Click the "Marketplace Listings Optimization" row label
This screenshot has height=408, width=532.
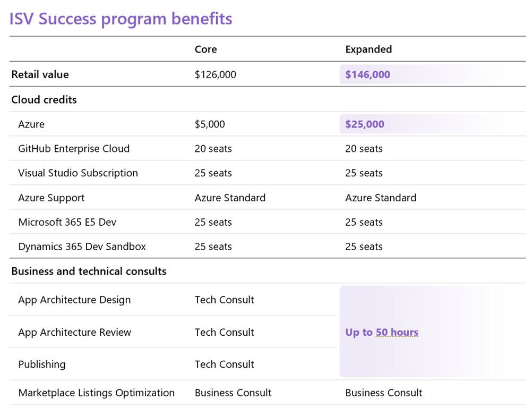click(96, 393)
